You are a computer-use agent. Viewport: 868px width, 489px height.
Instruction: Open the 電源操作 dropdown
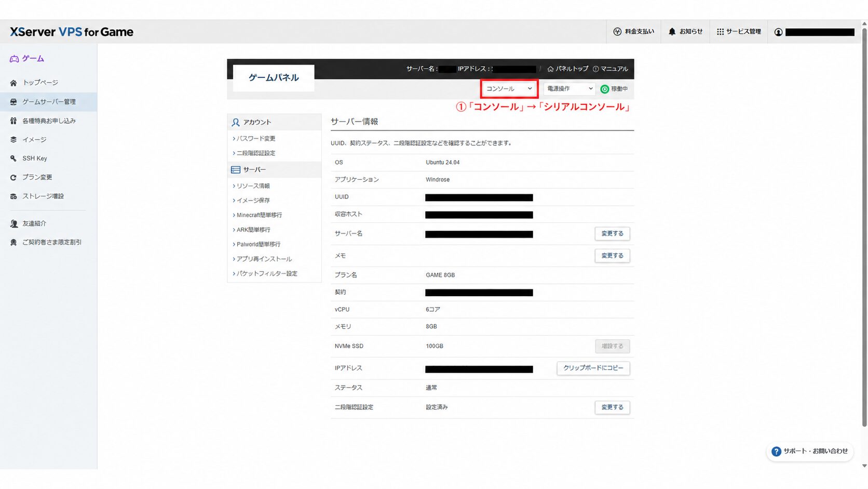(x=569, y=89)
